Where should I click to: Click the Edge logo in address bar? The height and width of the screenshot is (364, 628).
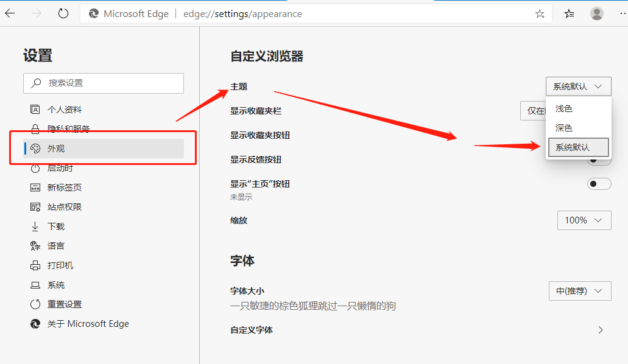94,13
